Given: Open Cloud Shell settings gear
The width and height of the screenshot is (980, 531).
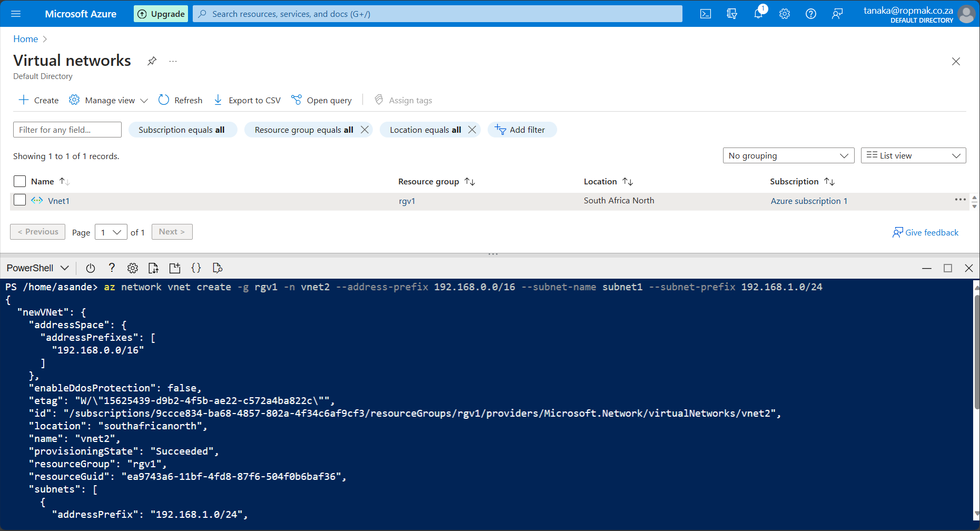Looking at the screenshot, I should [133, 268].
